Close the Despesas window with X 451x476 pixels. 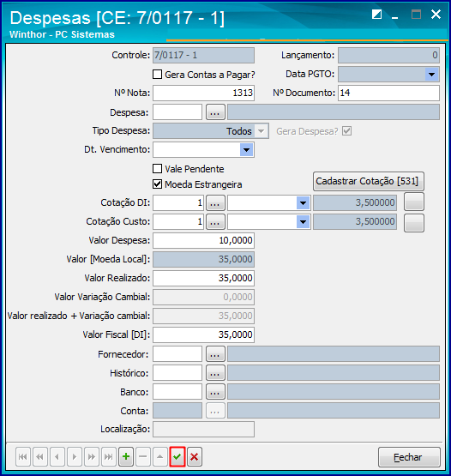tap(436, 15)
